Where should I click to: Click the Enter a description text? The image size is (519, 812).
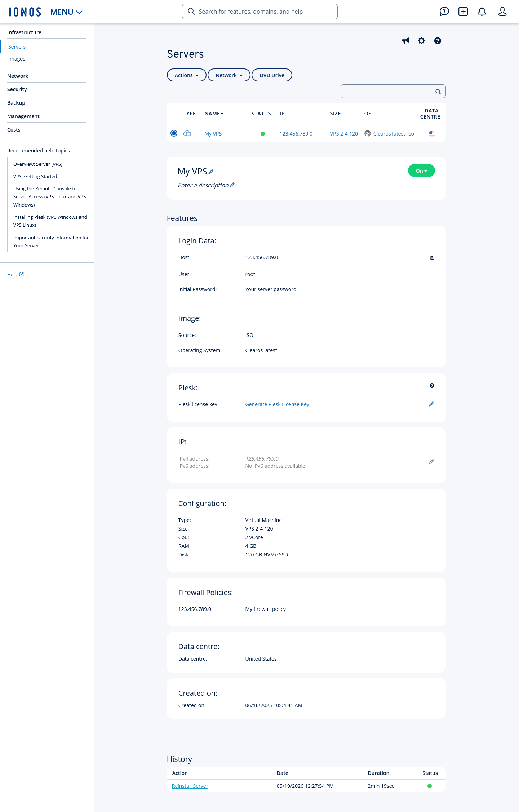pyautogui.click(x=203, y=185)
